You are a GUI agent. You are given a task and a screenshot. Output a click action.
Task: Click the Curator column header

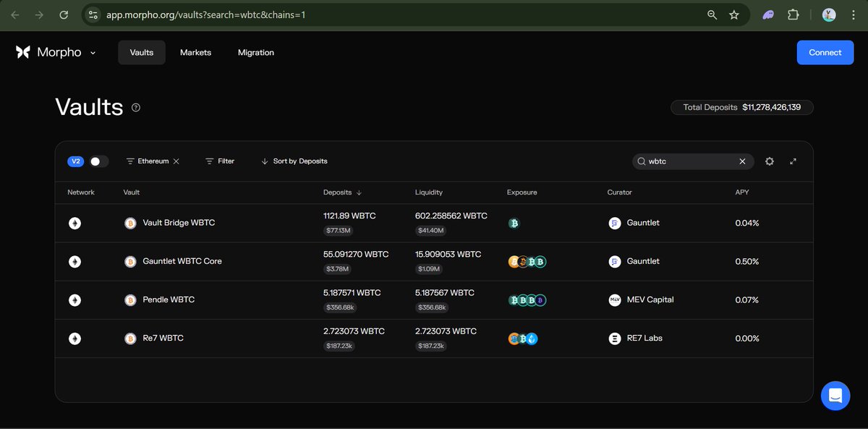coord(620,192)
